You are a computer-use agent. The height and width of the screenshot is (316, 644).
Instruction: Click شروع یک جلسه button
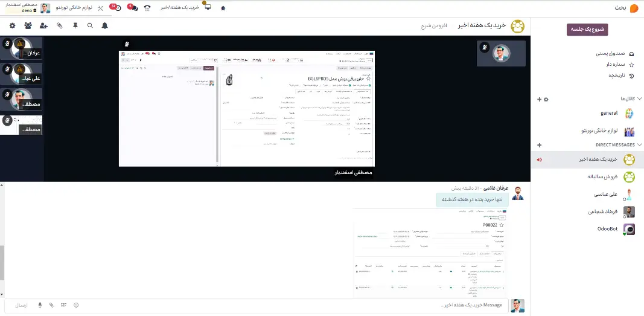click(x=587, y=30)
